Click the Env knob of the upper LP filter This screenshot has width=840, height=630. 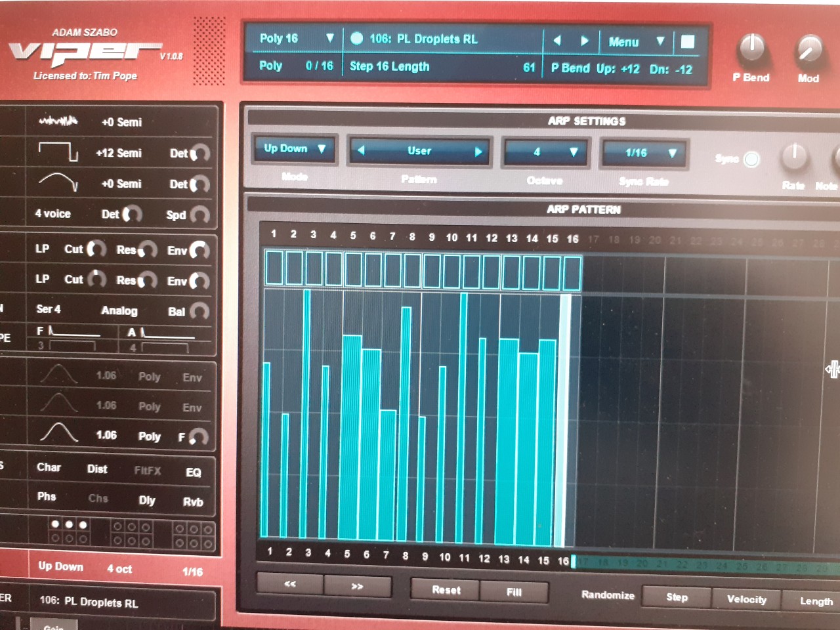click(x=198, y=250)
